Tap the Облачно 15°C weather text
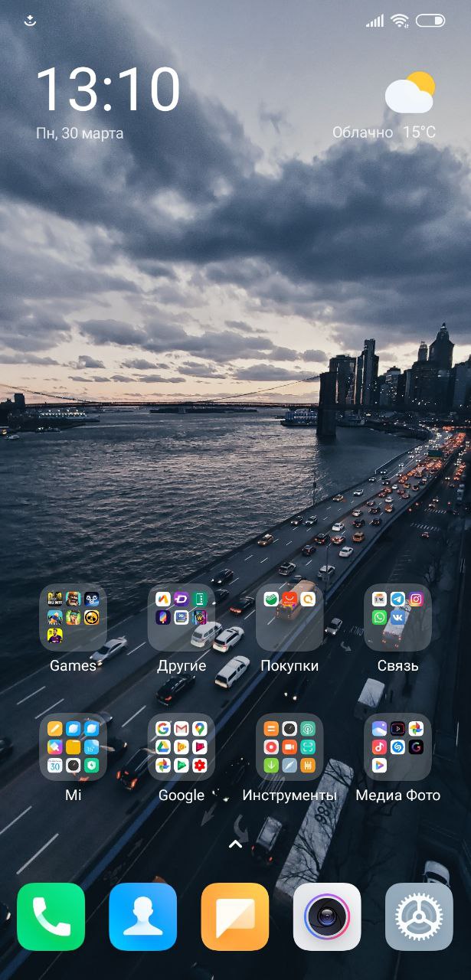 (x=384, y=132)
